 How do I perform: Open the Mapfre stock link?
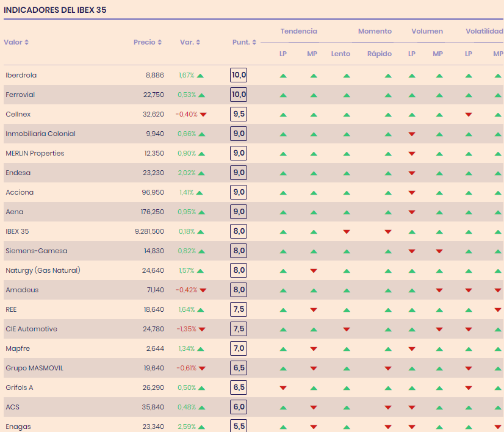[x=18, y=349]
